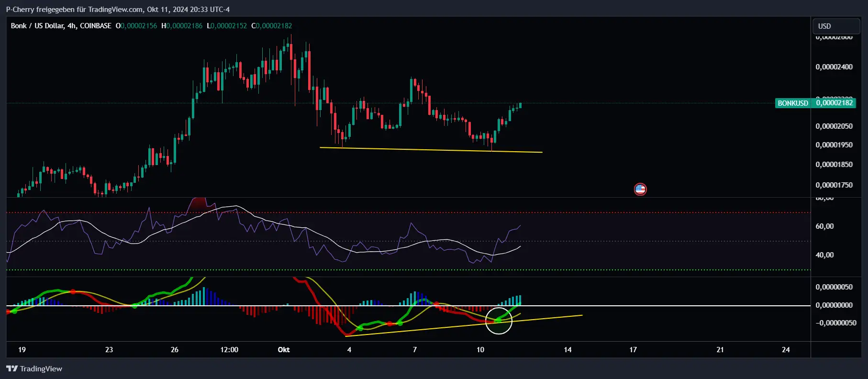
Task: Click the date 14 on the time axis
Action: coord(568,350)
